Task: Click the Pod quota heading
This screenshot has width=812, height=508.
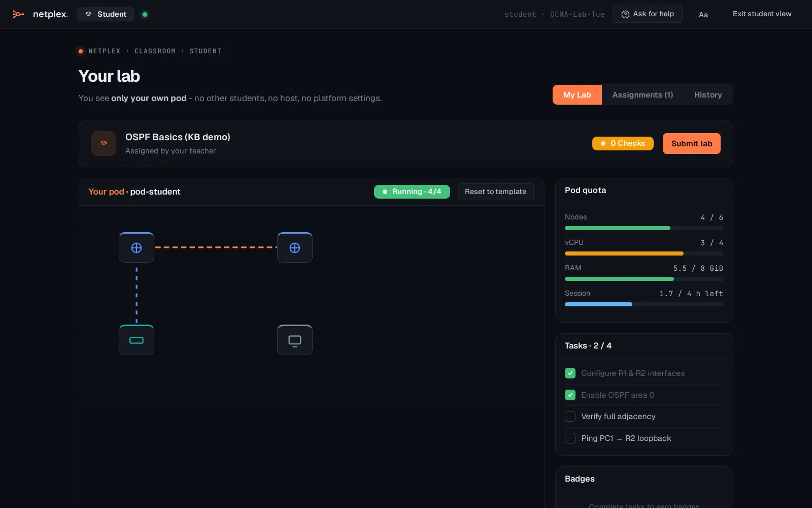Action: point(585,190)
